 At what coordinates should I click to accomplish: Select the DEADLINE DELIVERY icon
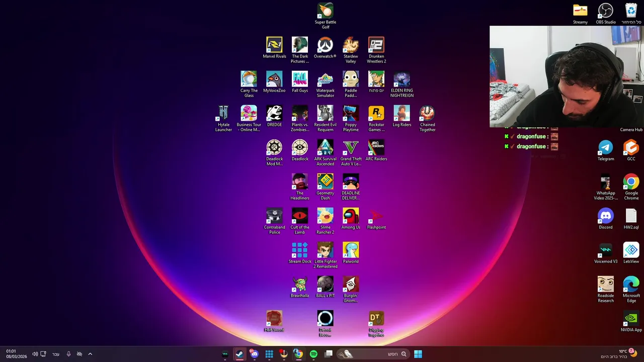pyautogui.click(x=351, y=187)
